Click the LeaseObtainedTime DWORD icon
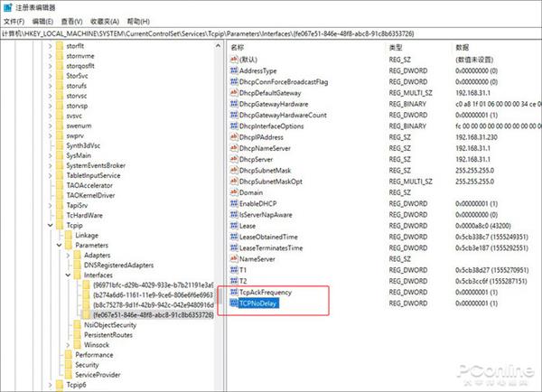542x392 pixels. click(x=234, y=237)
